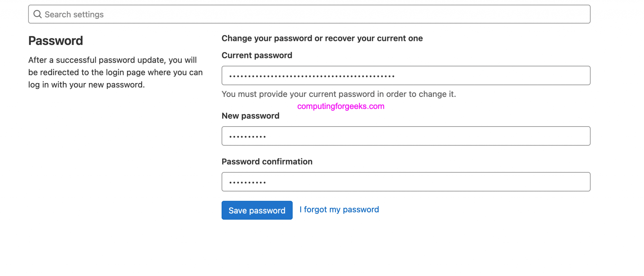Click the computingforgeeks.com watermark text
The image size is (644, 276).
click(341, 106)
